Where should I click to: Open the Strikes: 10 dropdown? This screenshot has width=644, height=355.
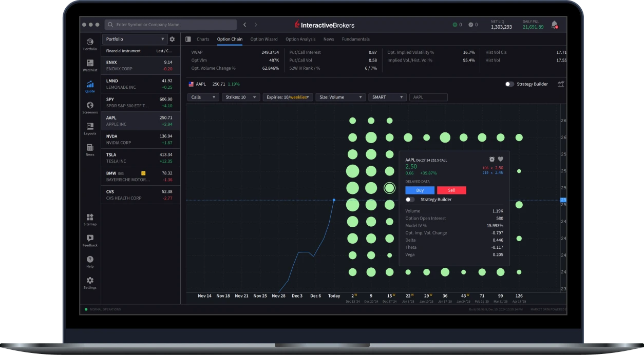coord(241,97)
